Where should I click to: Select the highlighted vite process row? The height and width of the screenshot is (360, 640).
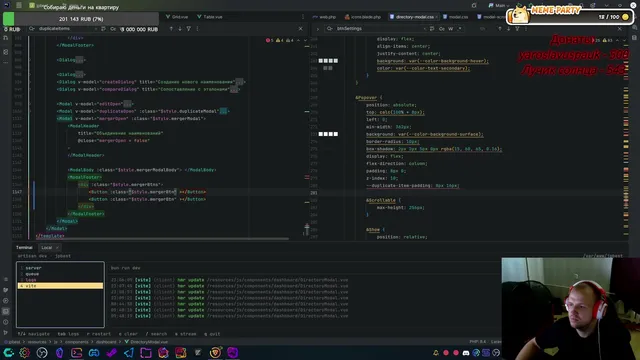(x=60, y=286)
